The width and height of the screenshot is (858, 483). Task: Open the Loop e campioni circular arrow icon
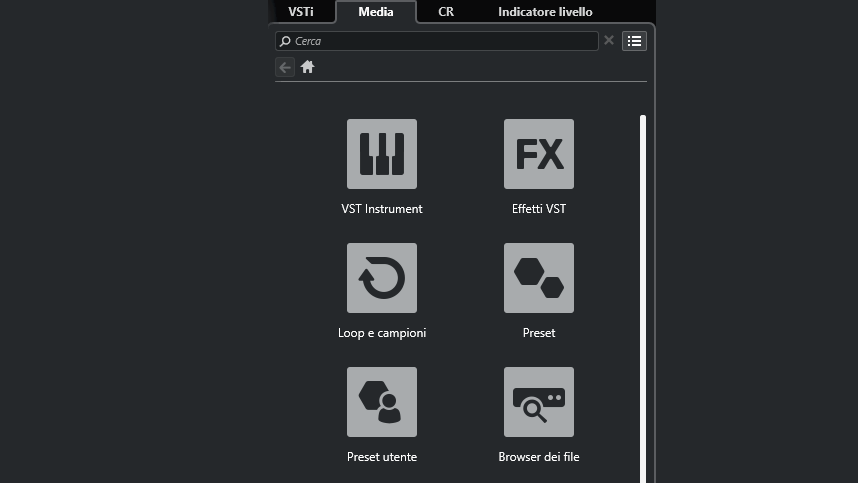pos(381,278)
